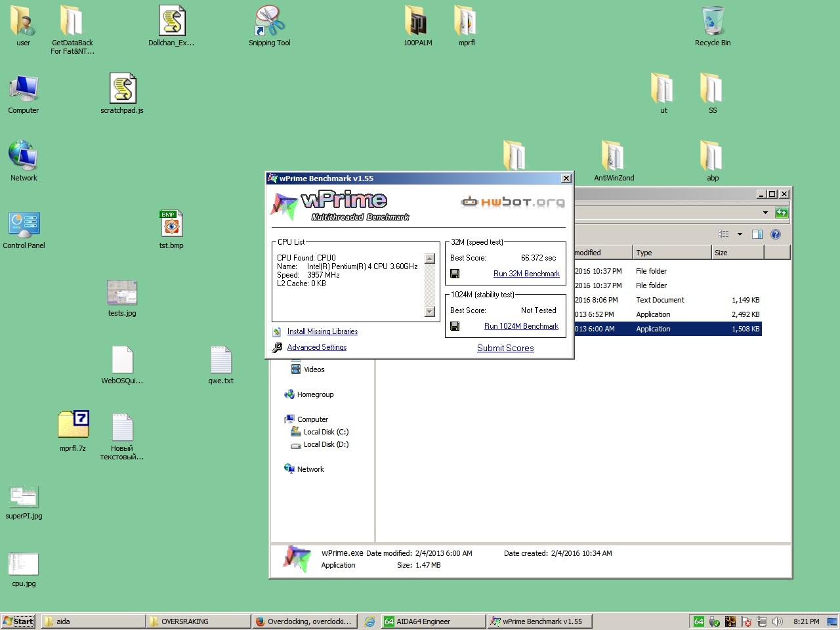
Task: Select the Recycle Bin icon
Action: (713, 26)
